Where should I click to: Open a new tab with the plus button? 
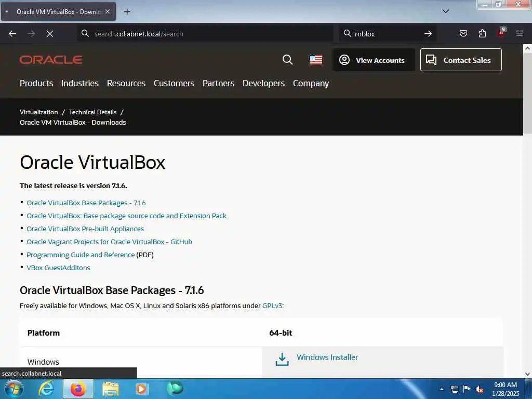127,12
